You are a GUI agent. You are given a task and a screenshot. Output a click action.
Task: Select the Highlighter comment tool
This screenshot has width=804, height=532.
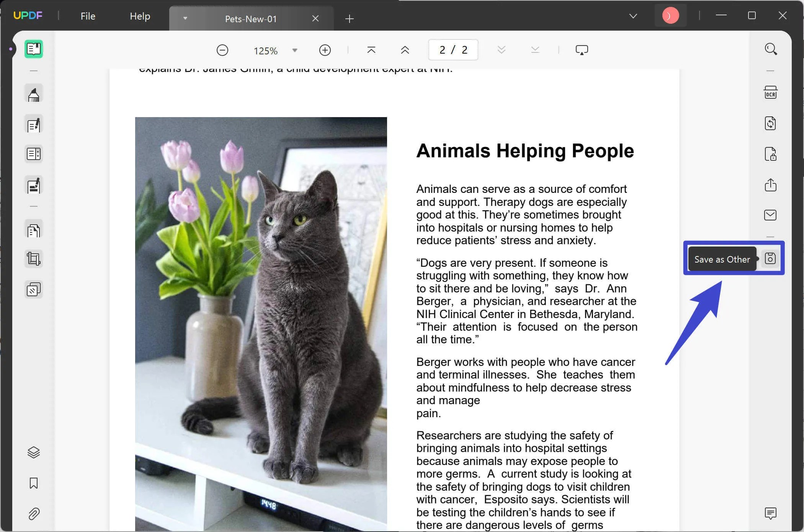click(x=34, y=94)
